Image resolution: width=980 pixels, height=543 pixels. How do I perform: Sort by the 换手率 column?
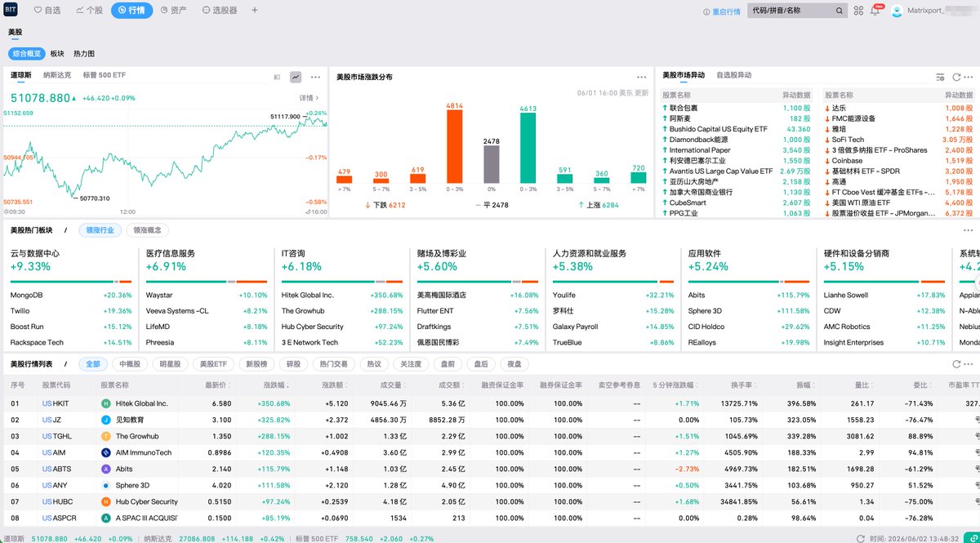coord(743,385)
